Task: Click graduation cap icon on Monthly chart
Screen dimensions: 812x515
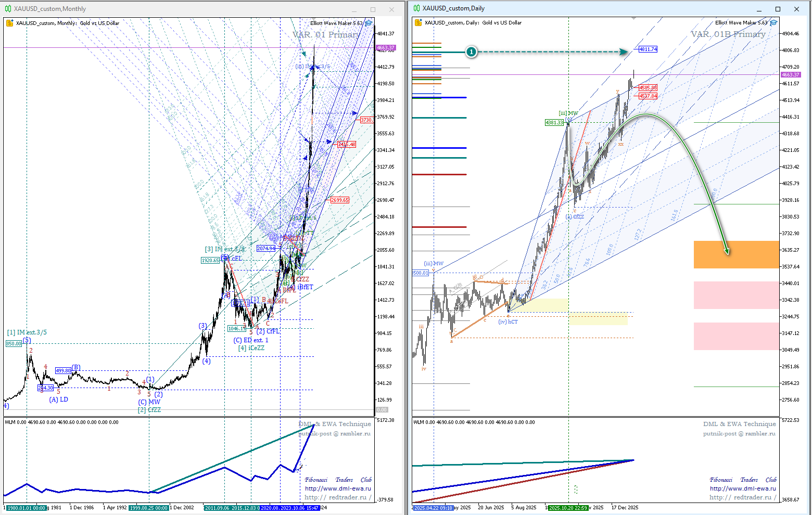Action: click(x=369, y=23)
